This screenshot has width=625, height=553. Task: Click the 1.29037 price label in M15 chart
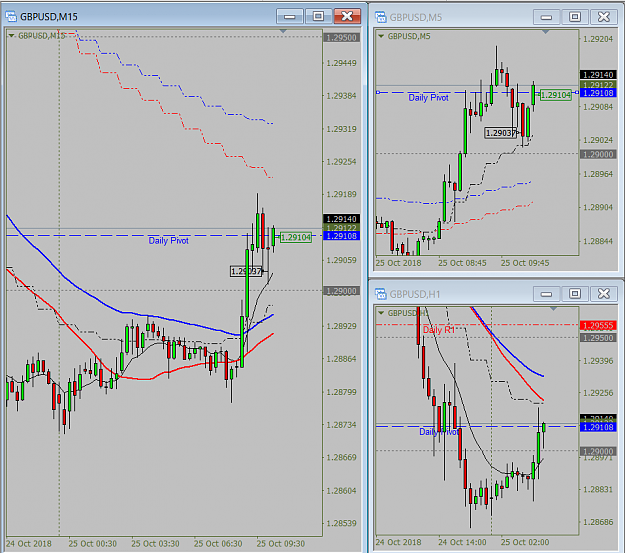click(x=246, y=271)
